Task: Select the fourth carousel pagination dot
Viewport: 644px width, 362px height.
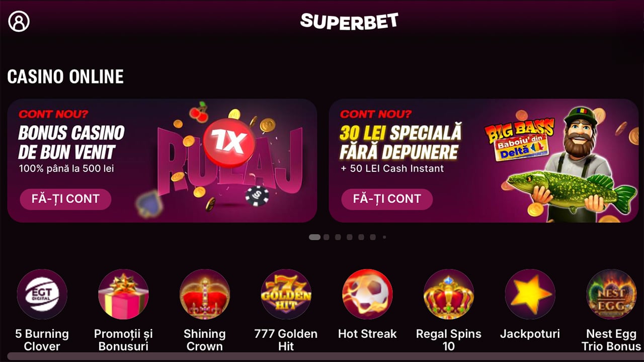Action: tap(350, 237)
